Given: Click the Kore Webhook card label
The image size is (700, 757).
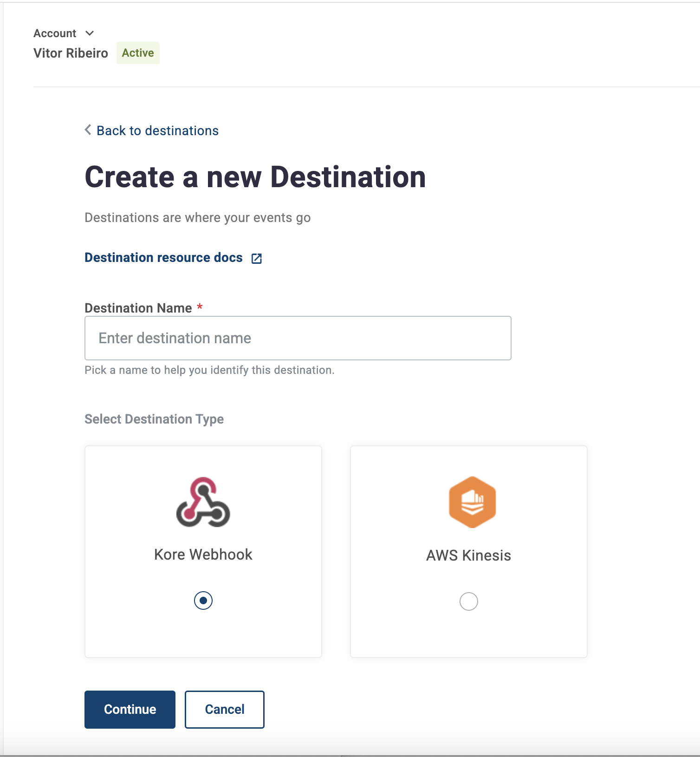Looking at the screenshot, I should point(203,555).
